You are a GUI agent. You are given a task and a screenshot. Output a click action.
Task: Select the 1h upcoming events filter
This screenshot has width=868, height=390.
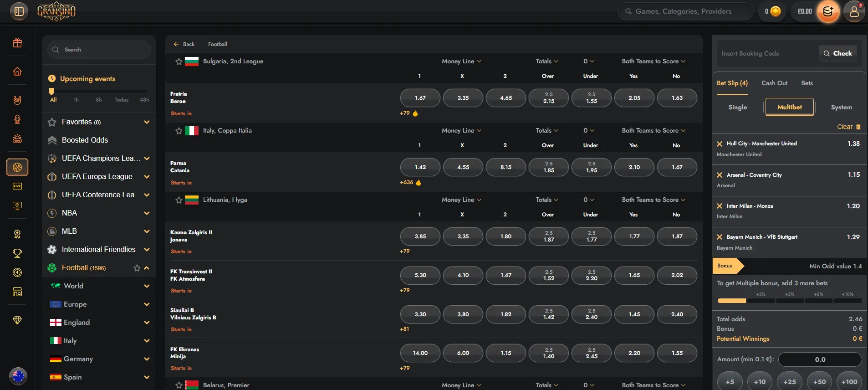tap(76, 100)
